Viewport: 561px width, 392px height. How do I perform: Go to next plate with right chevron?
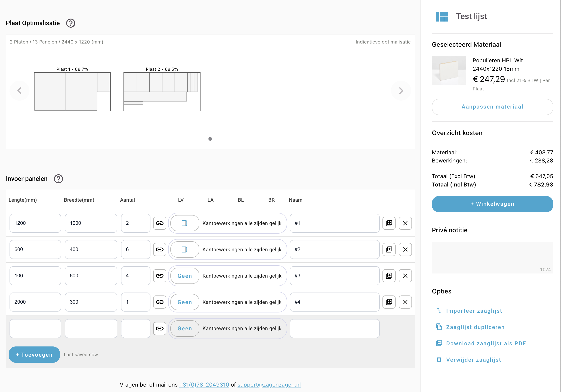point(401,91)
